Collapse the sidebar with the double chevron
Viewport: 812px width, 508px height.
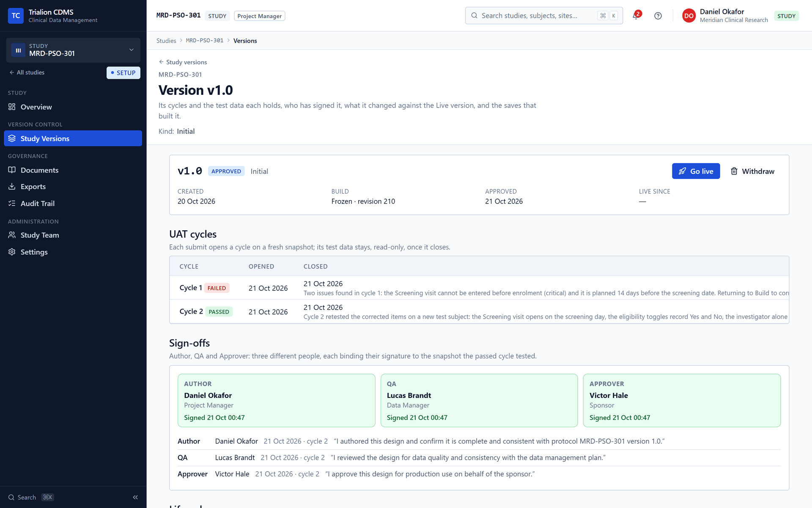pos(135,497)
